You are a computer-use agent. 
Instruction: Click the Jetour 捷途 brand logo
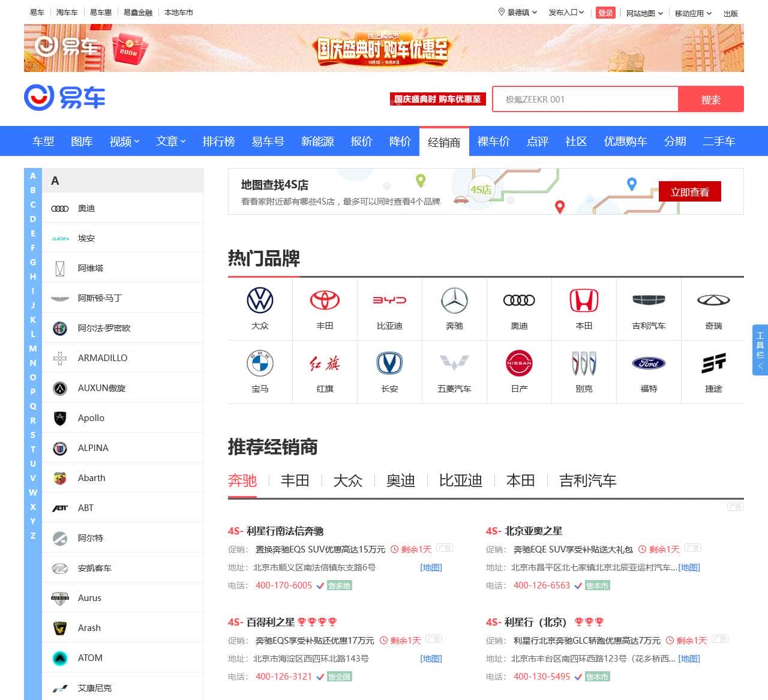713,363
